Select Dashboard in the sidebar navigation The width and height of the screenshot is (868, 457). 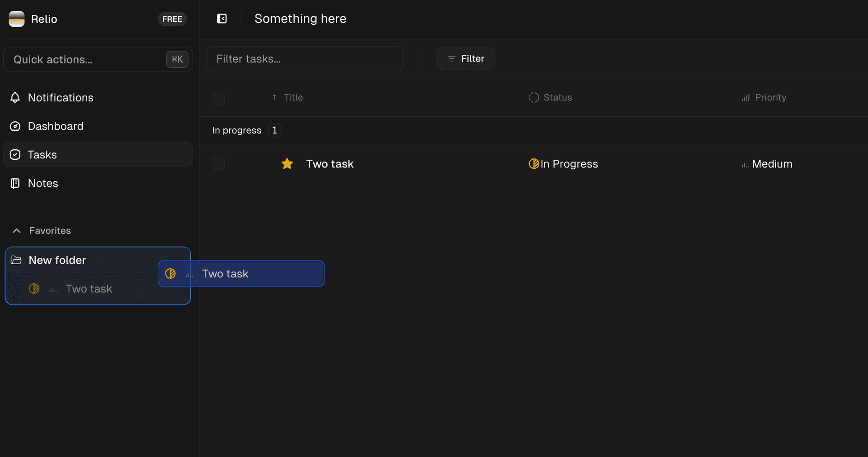(55, 126)
